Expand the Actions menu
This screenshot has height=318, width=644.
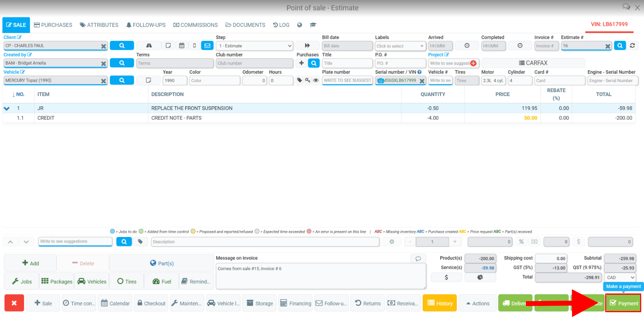pyautogui.click(x=478, y=303)
